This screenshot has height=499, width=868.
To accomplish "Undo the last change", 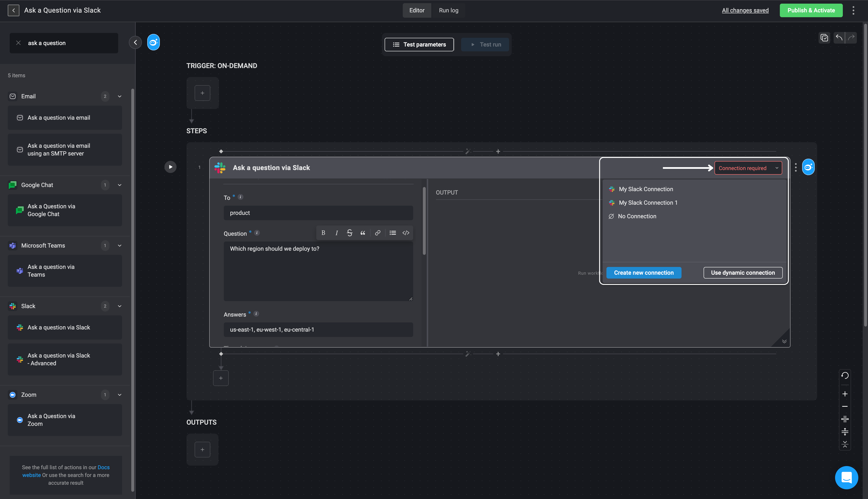I will click(839, 38).
